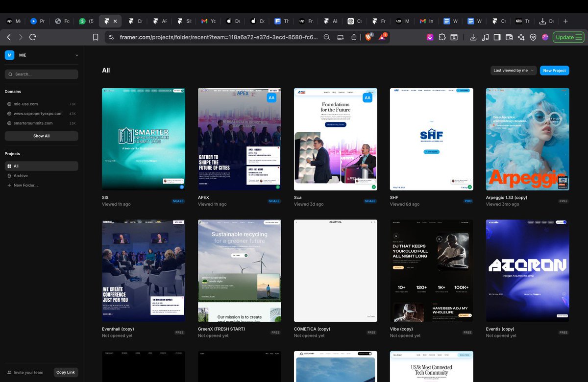The width and height of the screenshot is (588, 382).
Task: Click the browser profile avatar icon
Action: [x=545, y=37]
